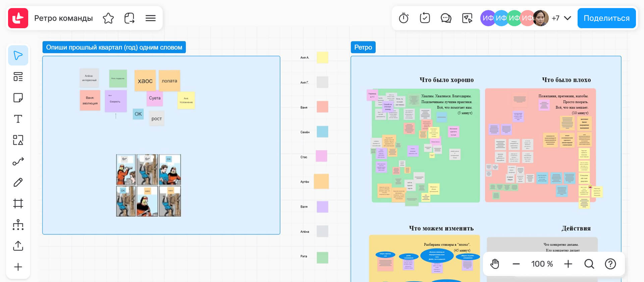Image resolution: width=644 pixels, height=282 pixels.
Task: Toggle the hand pan mode
Action: pyautogui.click(x=495, y=264)
